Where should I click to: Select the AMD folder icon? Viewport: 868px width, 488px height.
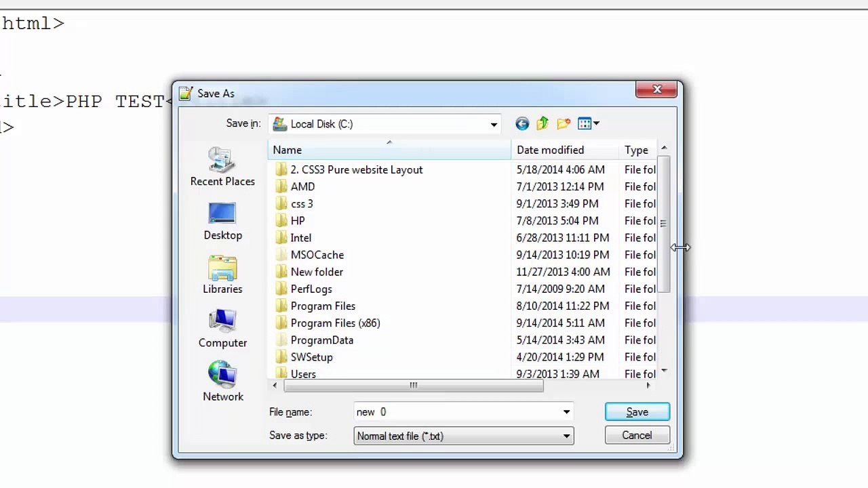(281, 186)
